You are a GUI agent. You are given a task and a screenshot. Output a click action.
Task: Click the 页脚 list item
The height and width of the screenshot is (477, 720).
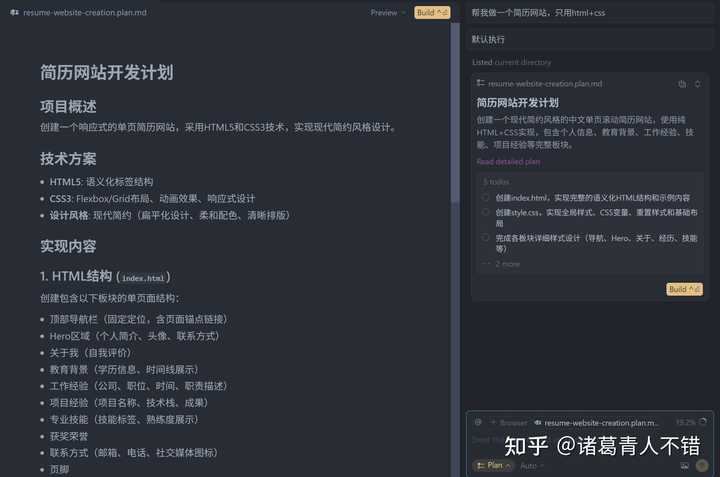point(59,469)
